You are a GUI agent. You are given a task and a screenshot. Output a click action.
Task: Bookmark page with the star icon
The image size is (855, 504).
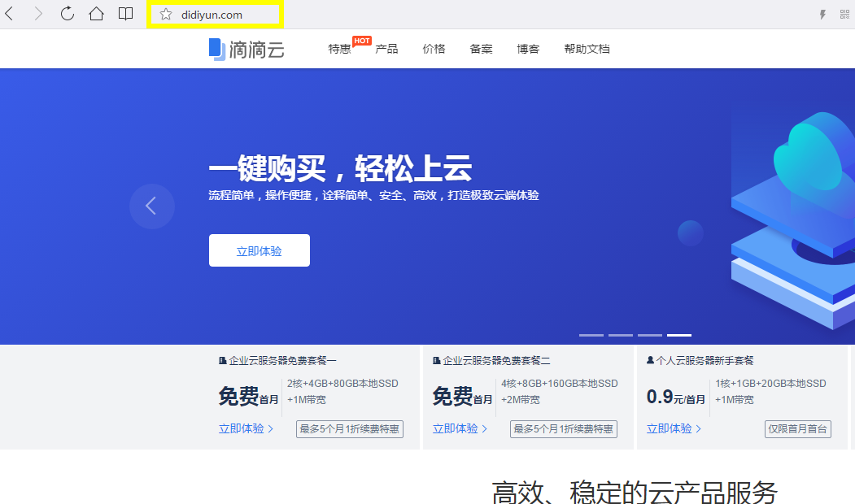(x=166, y=15)
